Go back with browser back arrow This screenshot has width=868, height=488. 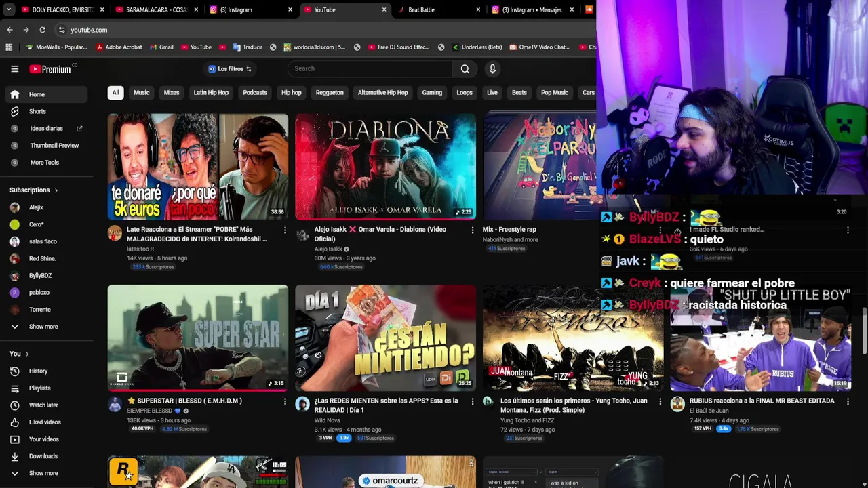(x=9, y=30)
